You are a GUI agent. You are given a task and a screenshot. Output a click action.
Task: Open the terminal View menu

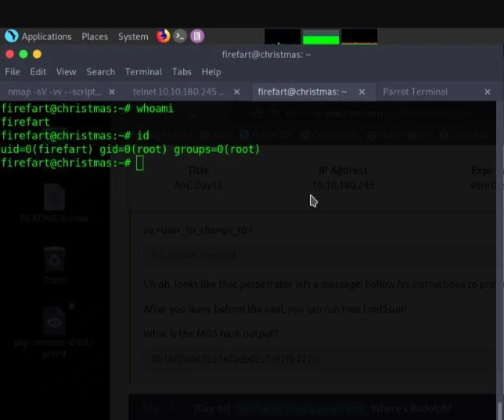[67, 72]
